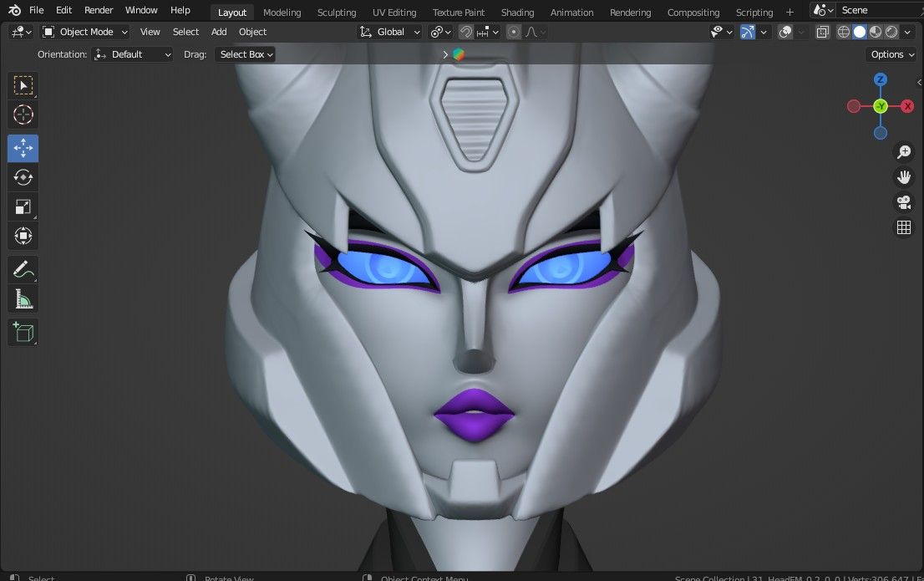Open the gizmos options arrow
The image size is (924, 581).
(x=764, y=32)
